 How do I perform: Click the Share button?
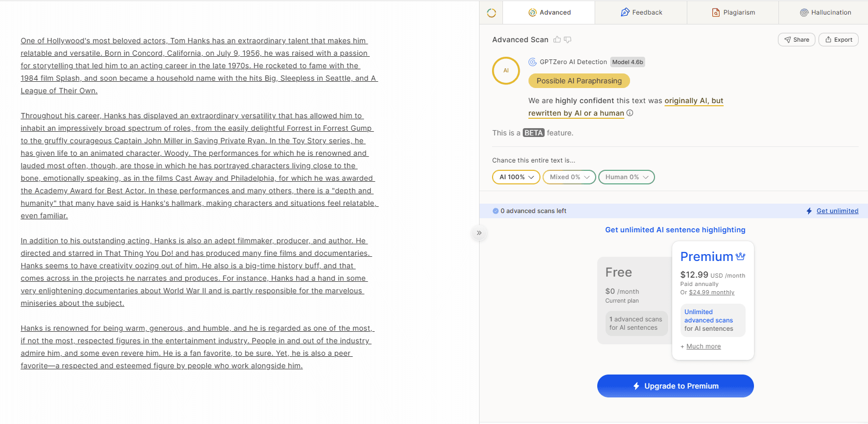796,40
